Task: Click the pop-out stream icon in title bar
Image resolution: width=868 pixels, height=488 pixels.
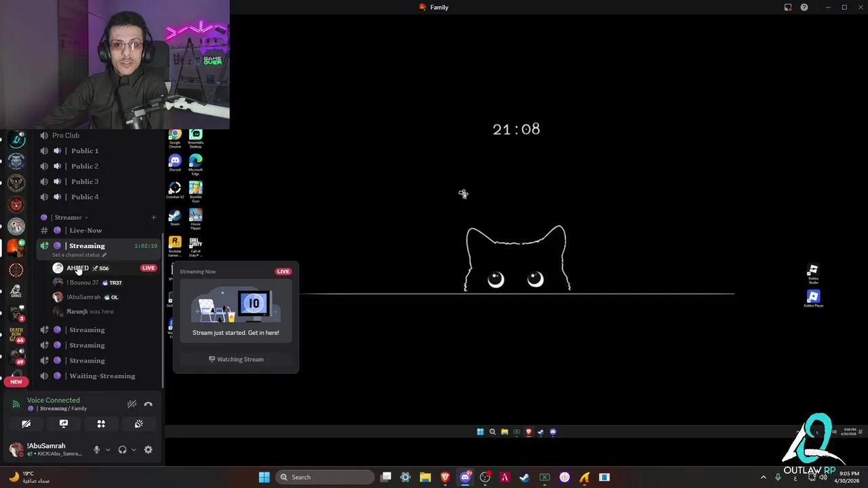Action: coord(788,7)
